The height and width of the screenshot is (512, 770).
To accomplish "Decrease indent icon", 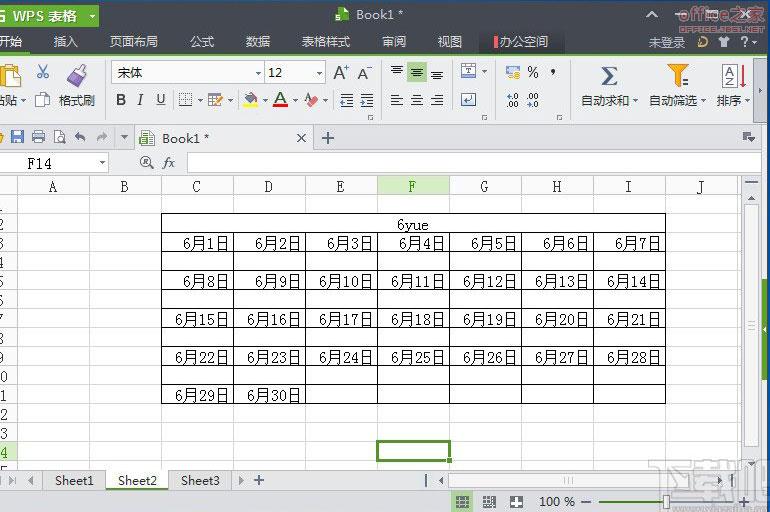I will (347, 100).
